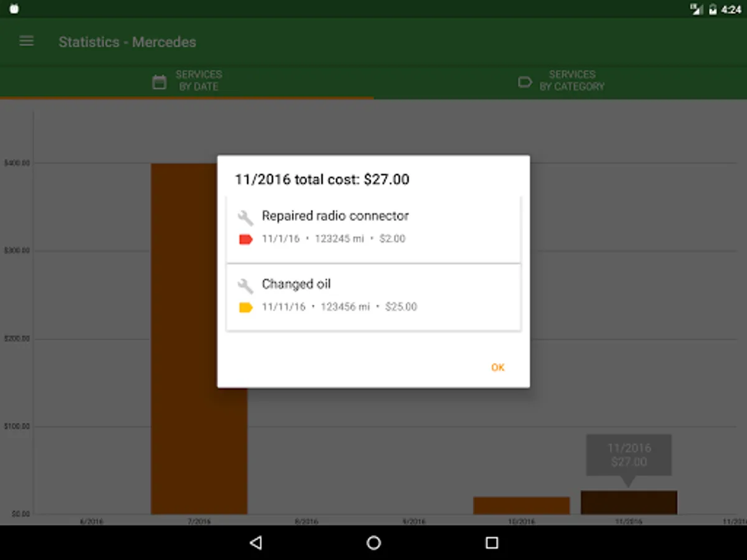Switch to Services by Category tab

click(560, 82)
